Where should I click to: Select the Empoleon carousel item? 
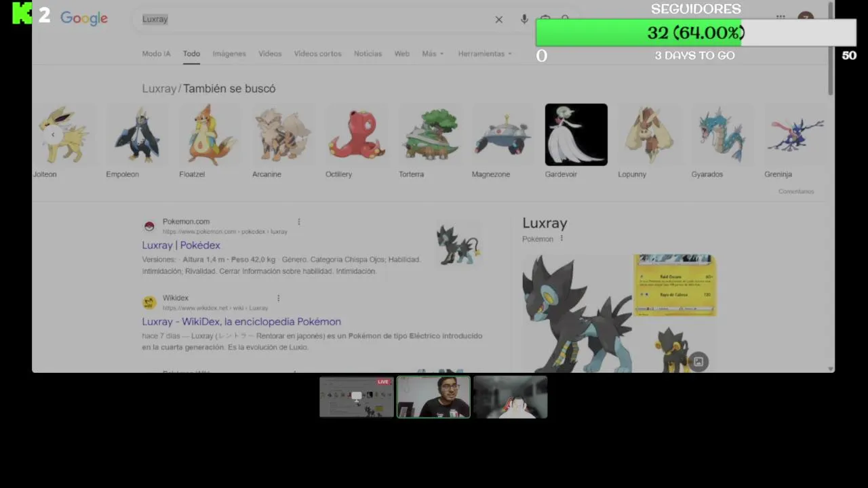(137, 141)
